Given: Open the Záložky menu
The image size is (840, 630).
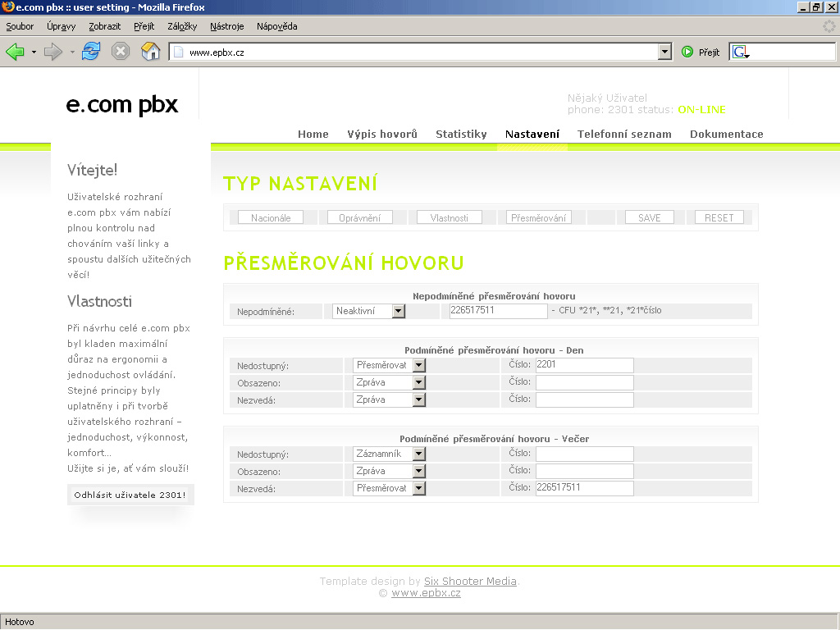Looking at the screenshot, I should click(x=182, y=26).
